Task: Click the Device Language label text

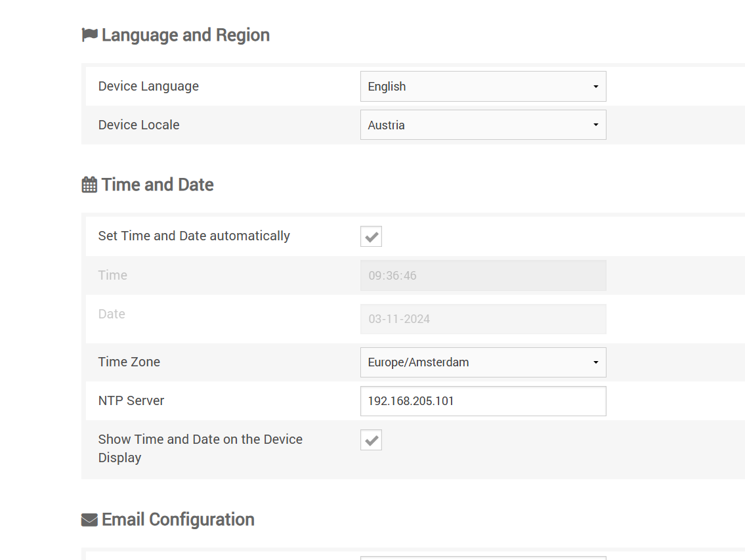Action: pyautogui.click(x=148, y=87)
